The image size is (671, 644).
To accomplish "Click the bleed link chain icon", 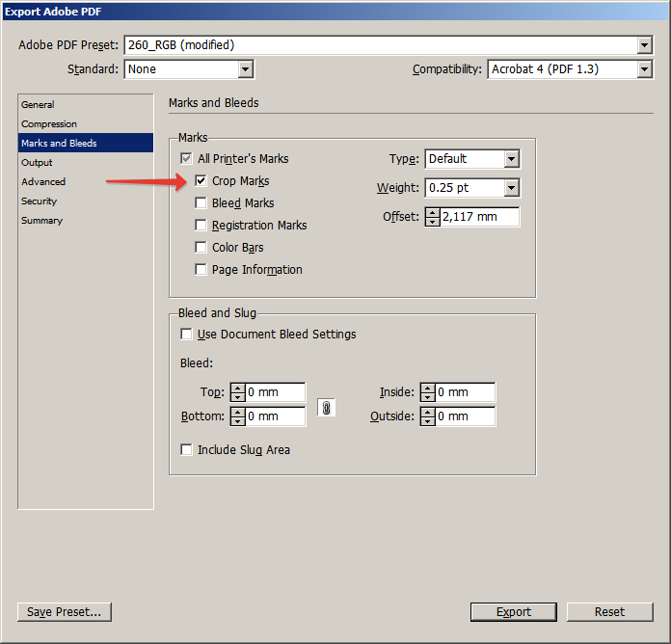I will 326,408.
